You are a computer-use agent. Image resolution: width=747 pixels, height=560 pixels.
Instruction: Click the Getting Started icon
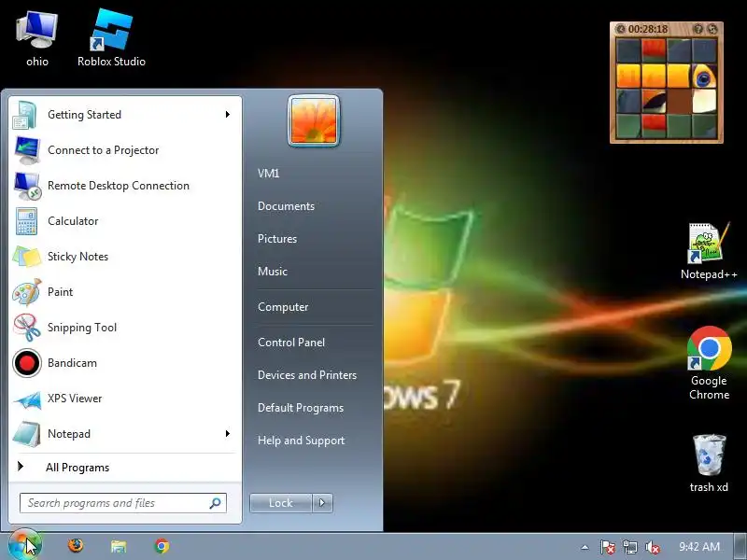25,115
